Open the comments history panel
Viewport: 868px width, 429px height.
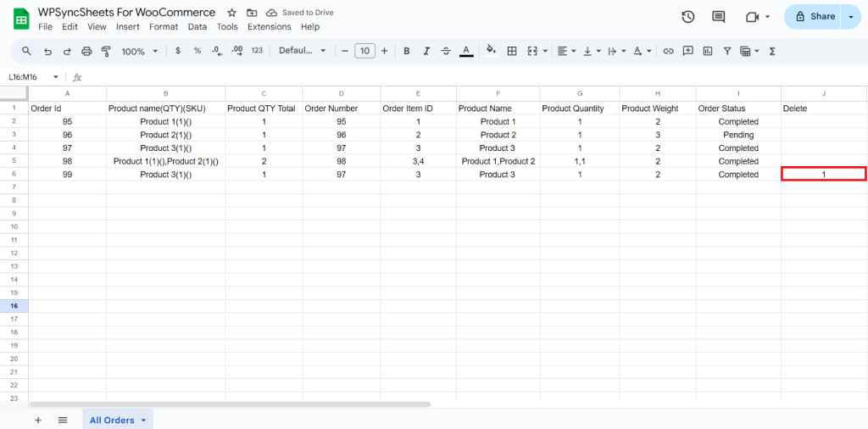click(719, 17)
